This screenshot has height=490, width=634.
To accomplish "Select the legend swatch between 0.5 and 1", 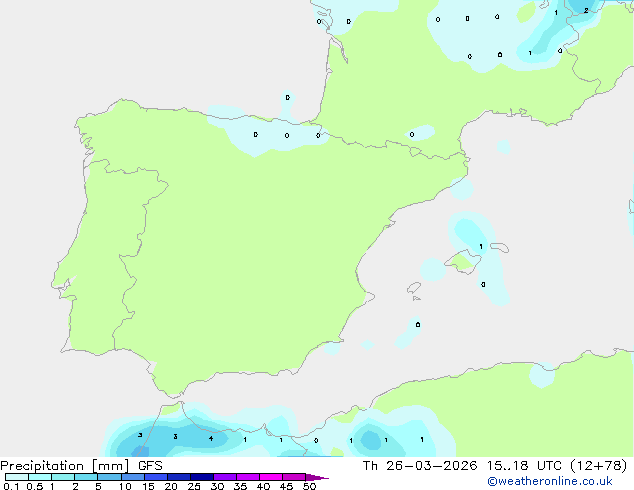I will click(x=40, y=477).
